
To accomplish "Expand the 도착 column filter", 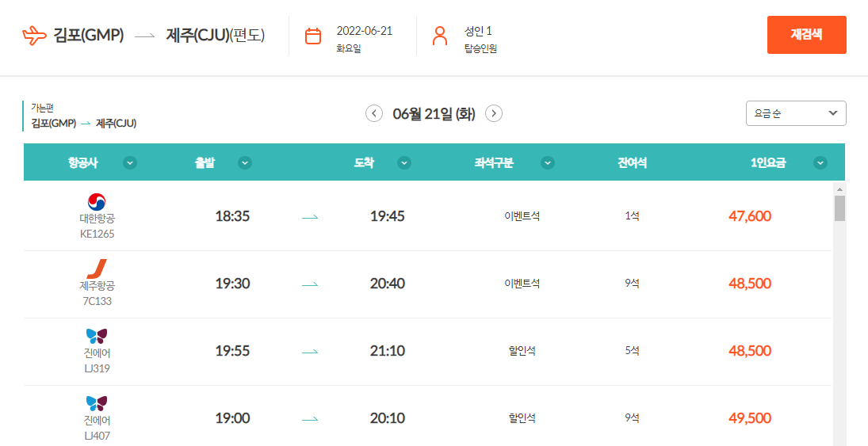I will click(x=404, y=162).
